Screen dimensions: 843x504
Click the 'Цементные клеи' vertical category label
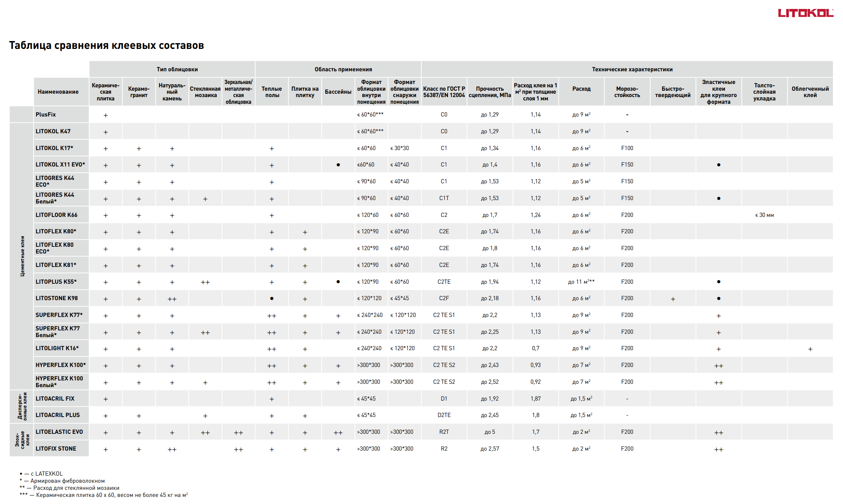22,256
